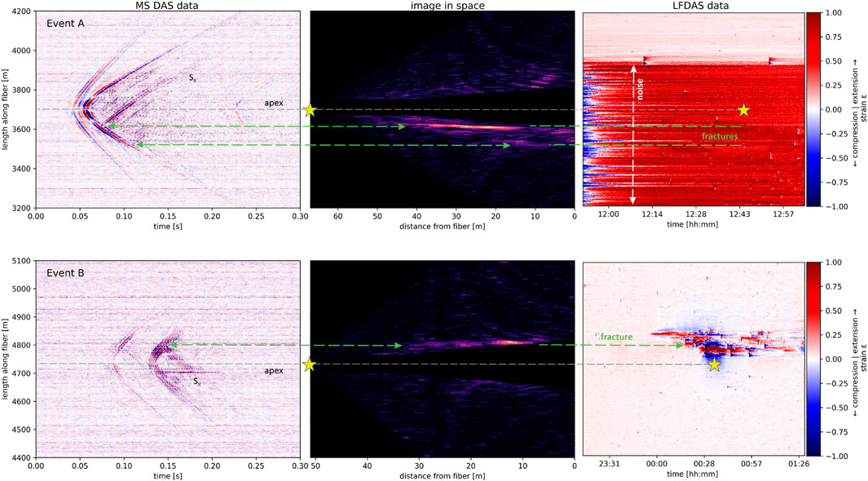Click the 3400 y-axis tick label
This screenshot has width=868, height=481.
[x=21, y=168]
